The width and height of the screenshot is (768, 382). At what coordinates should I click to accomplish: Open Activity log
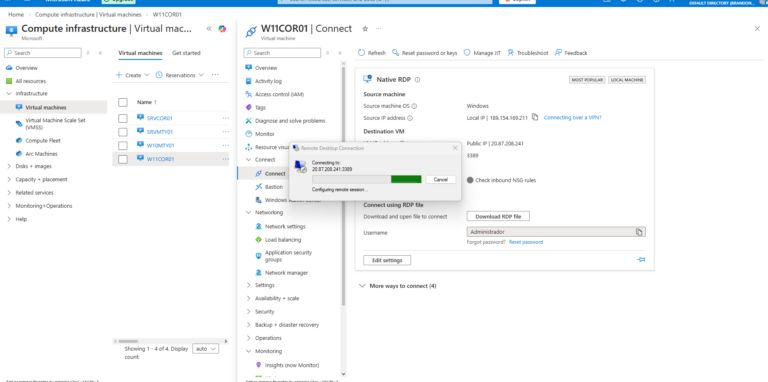click(x=268, y=81)
